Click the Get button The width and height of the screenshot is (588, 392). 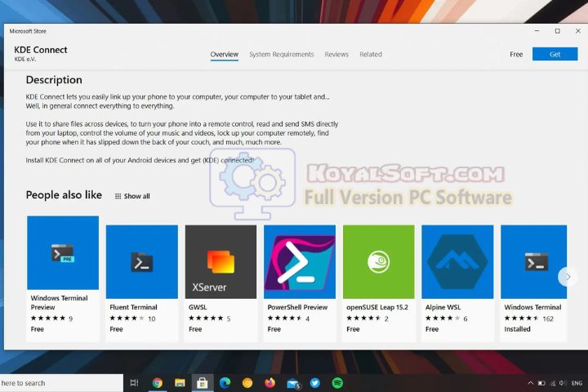click(555, 54)
